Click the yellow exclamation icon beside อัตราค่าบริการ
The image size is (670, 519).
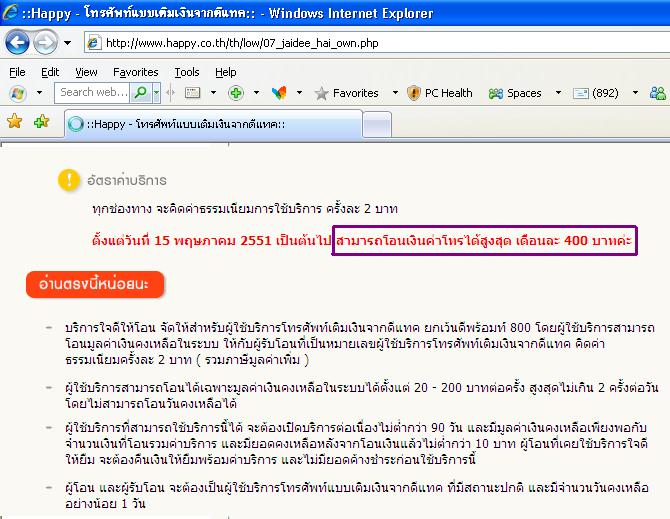point(69,179)
